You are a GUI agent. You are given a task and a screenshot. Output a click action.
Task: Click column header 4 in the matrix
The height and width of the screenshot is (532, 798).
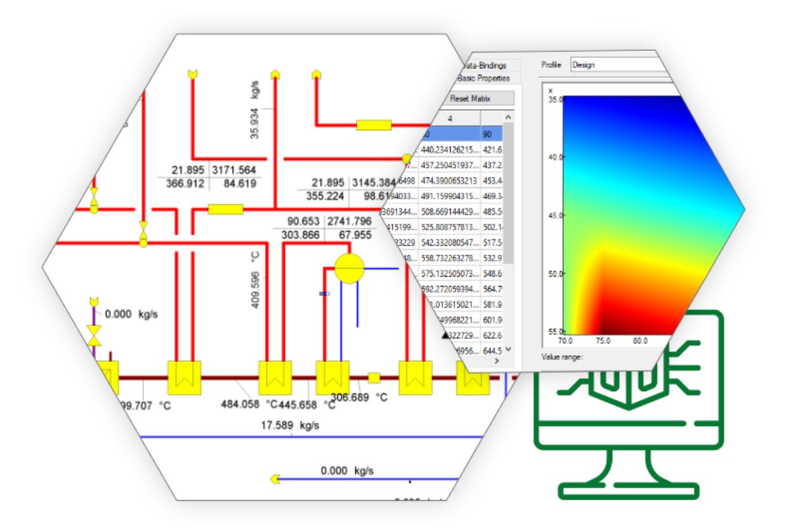click(x=449, y=118)
